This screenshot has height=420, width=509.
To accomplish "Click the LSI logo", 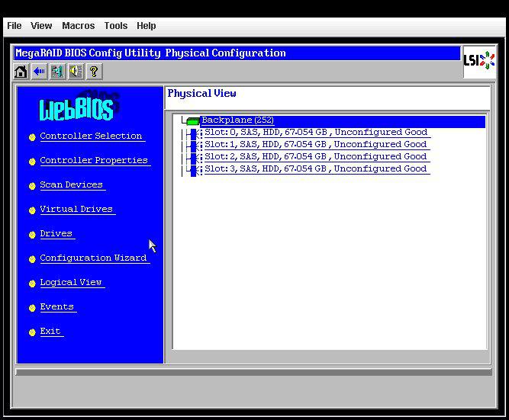I will click(478, 61).
